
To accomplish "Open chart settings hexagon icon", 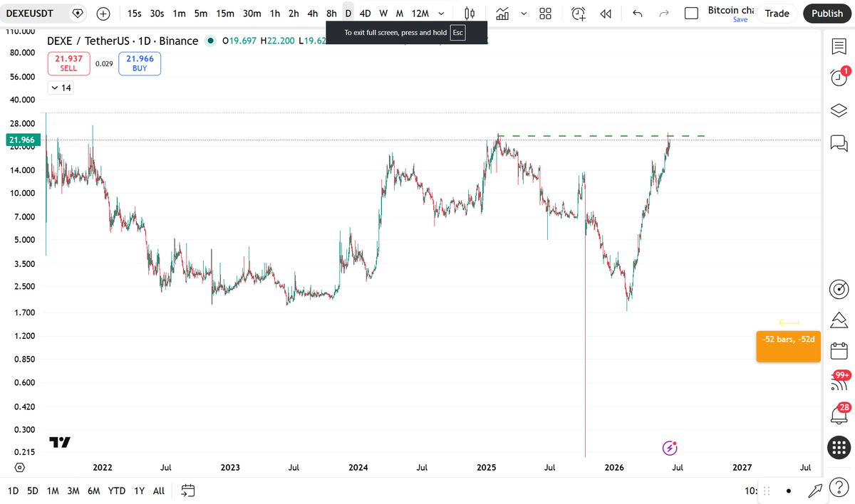I will point(20,468).
